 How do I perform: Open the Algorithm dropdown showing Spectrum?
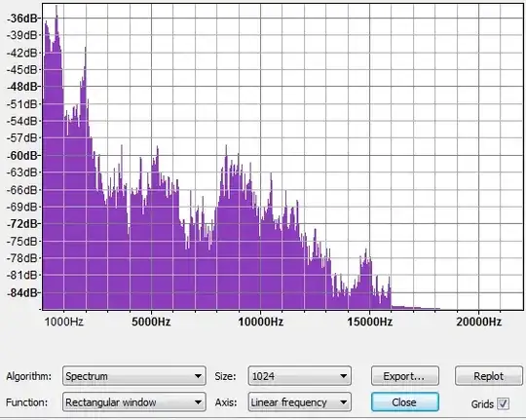pyautogui.click(x=134, y=376)
